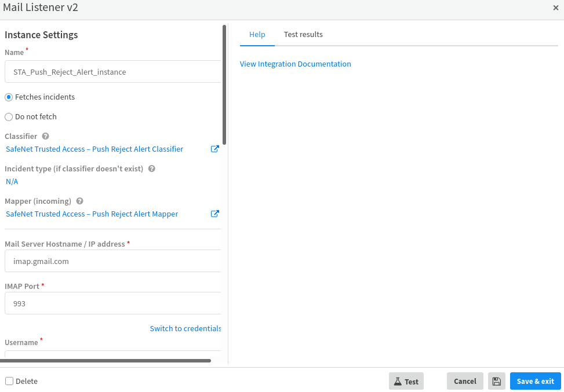Image resolution: width=564 pixels, height=392 pixels.
Task: Open the Push Reject Alert Mapper dropdown
Action: 92,214
